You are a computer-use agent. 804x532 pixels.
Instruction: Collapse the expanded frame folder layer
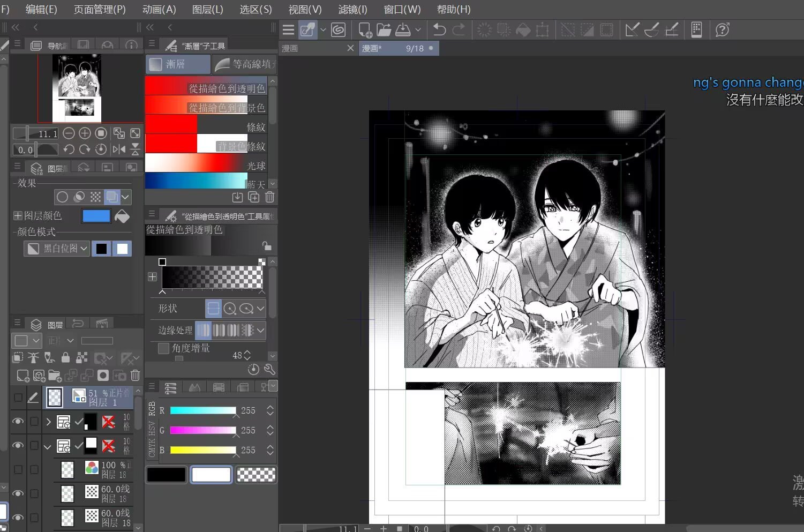click(48, 446)
